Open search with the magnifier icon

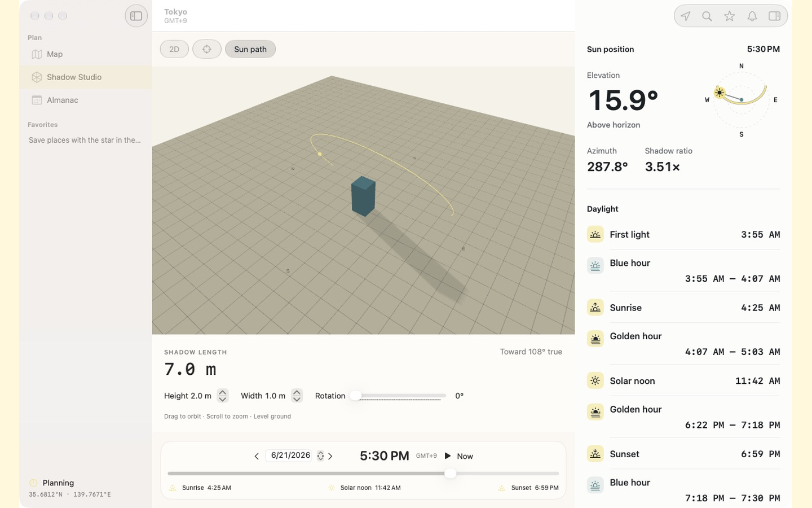(x=707, y=16)
